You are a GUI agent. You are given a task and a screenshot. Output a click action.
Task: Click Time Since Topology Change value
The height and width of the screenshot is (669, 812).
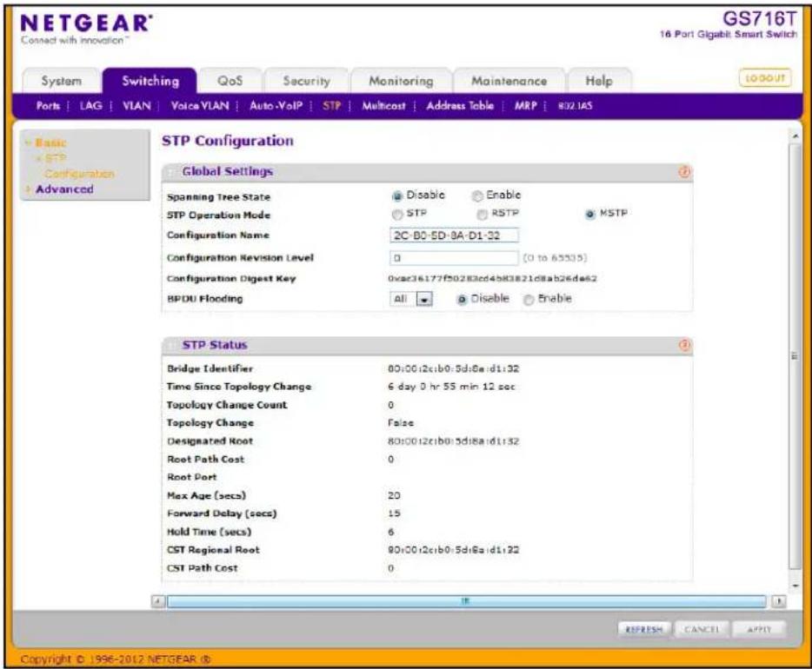[x=451, y=387]
